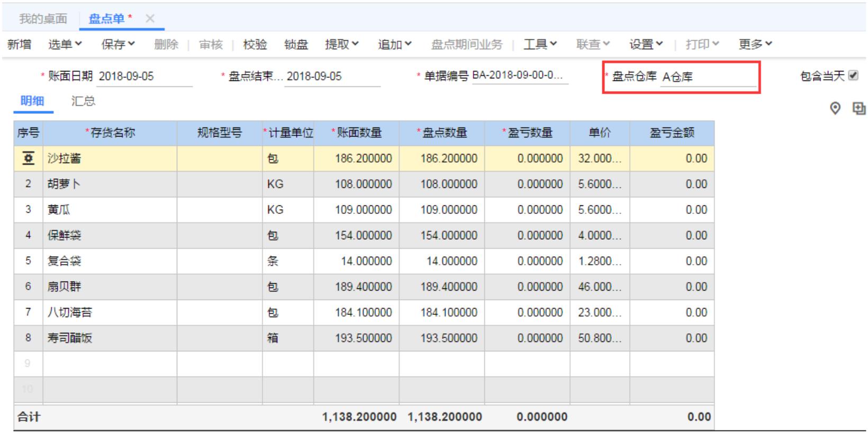Expand the 选单 dropdown

(65, 44)
